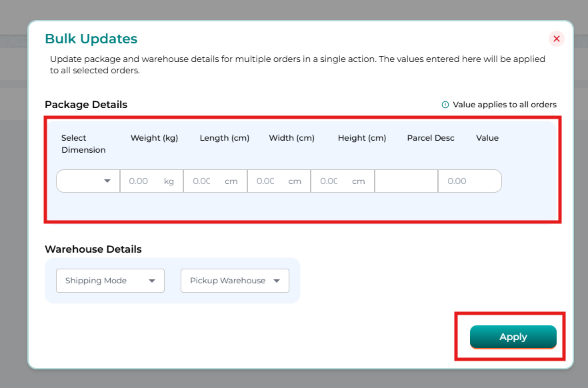Viewport: 588px width, 388px height.
Task: Click the 'Warehouse Details' section heading
Action: pyautogui.click(x=93, y=249)
